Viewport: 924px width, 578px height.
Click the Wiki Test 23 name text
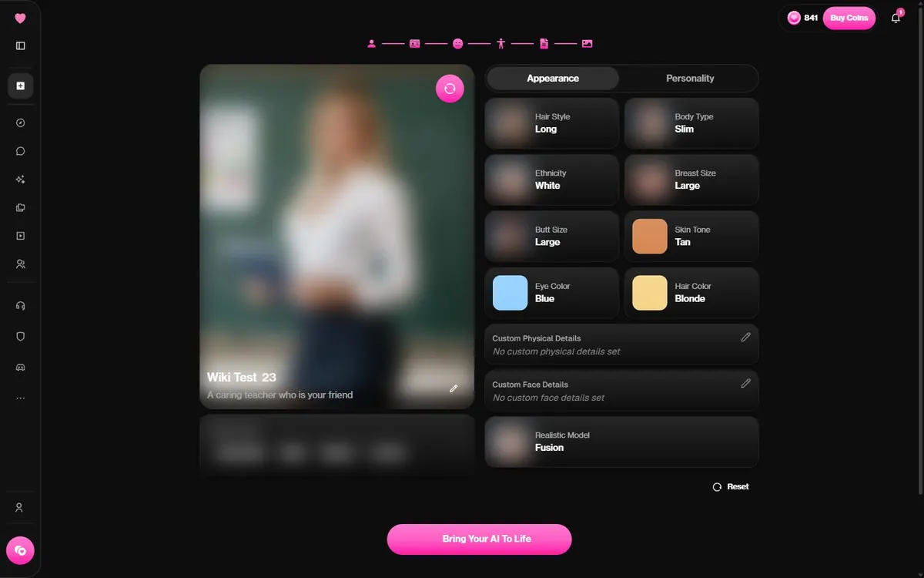click(x=242, y=378)
